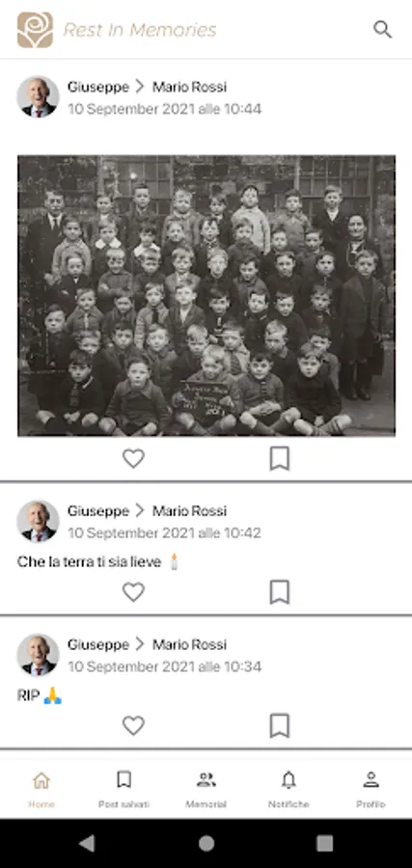Tap the Android back button
Viewport: 412px width, 868px height.
click(x=87, y=843)
